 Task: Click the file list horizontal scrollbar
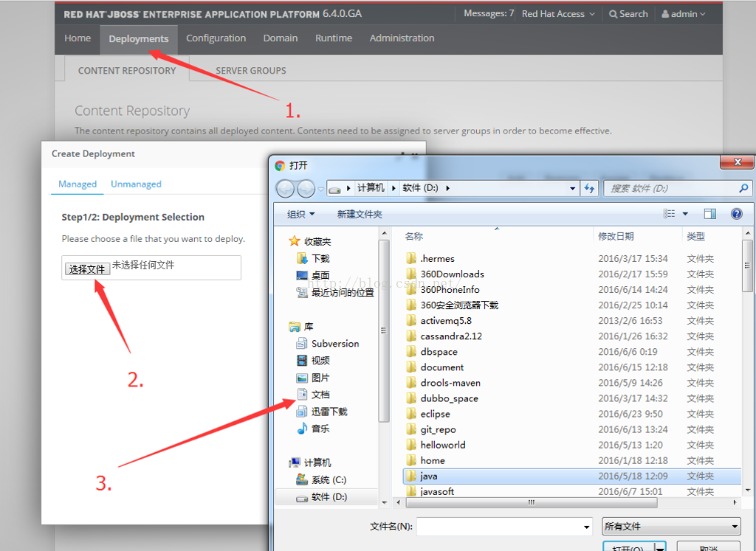tap(532, 502)
